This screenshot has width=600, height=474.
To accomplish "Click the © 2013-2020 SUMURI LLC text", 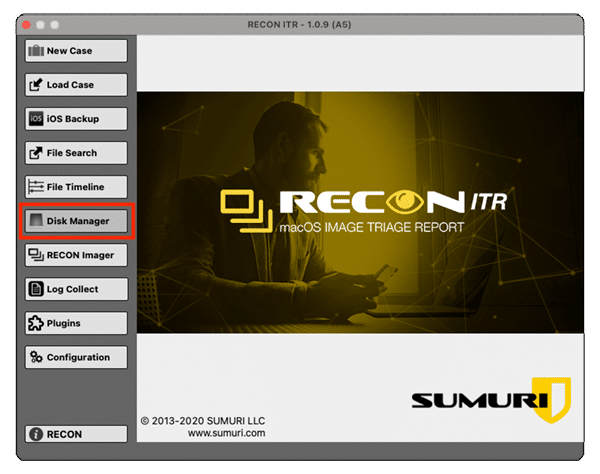I will [203, 421].
